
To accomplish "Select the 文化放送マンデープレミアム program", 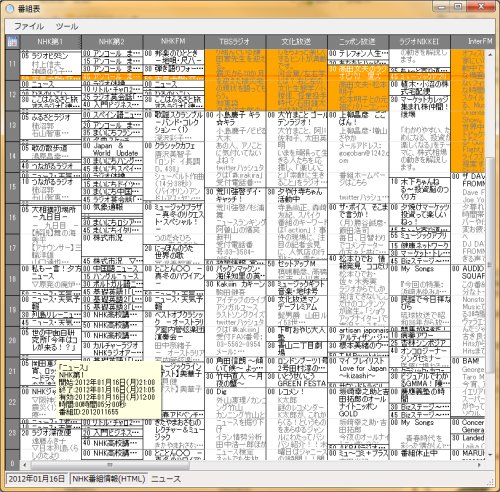I will [x=297, y=311].
